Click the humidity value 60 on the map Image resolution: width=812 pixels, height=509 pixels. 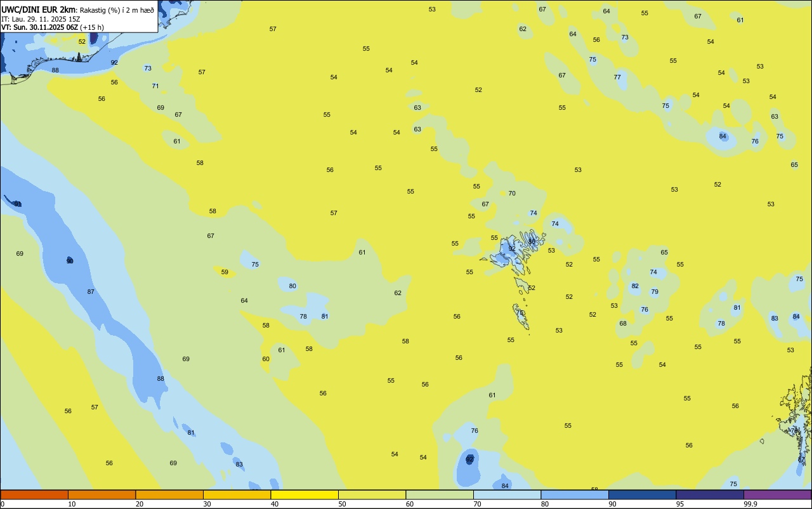[x=266, y=359]
